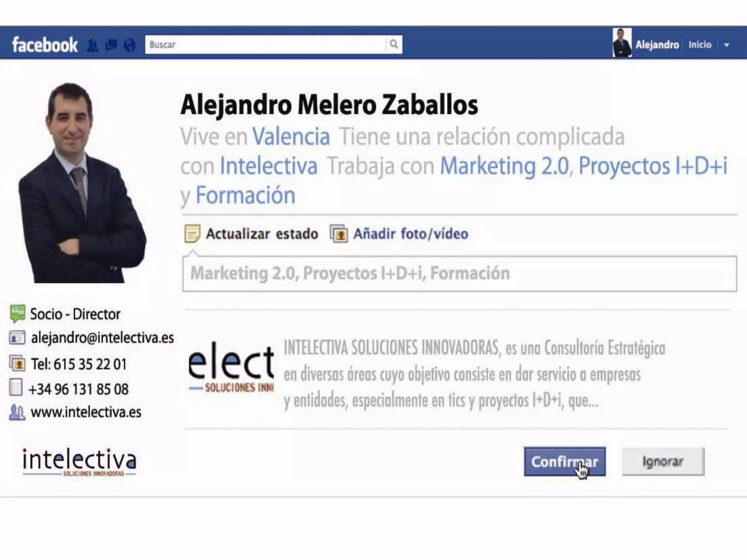Open the messages icon in header
747x560 pixels.
coord(111,45)
